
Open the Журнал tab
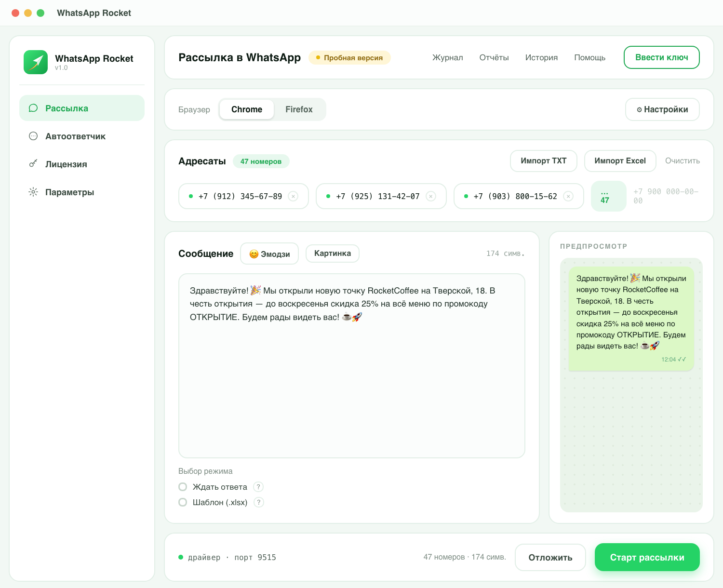pyautogui.click(x=447, y=57)
